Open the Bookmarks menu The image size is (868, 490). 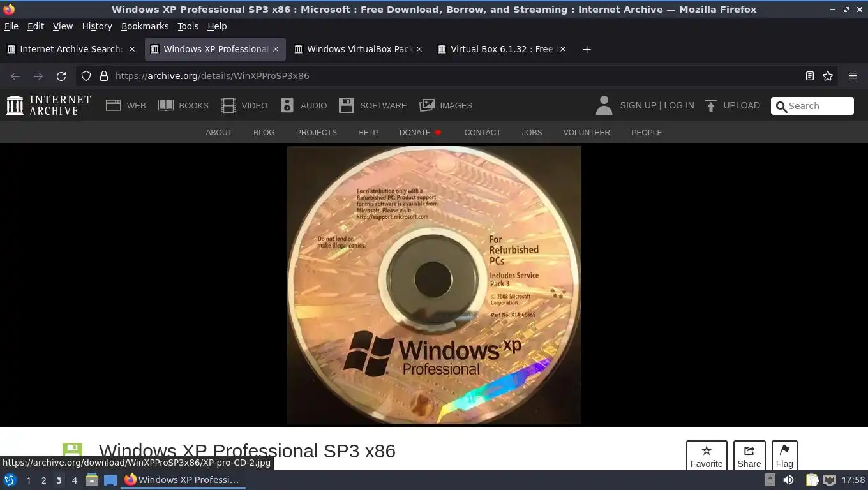(145, 26)
